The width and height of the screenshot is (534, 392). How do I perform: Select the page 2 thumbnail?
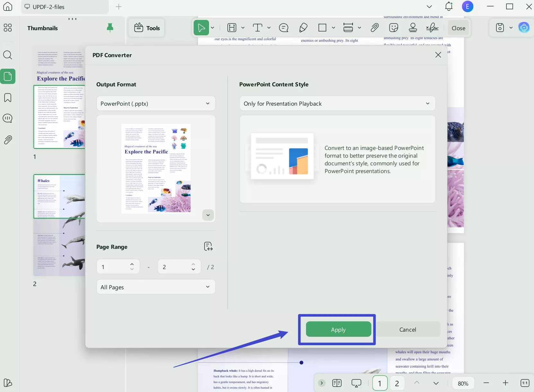(59, 225)
